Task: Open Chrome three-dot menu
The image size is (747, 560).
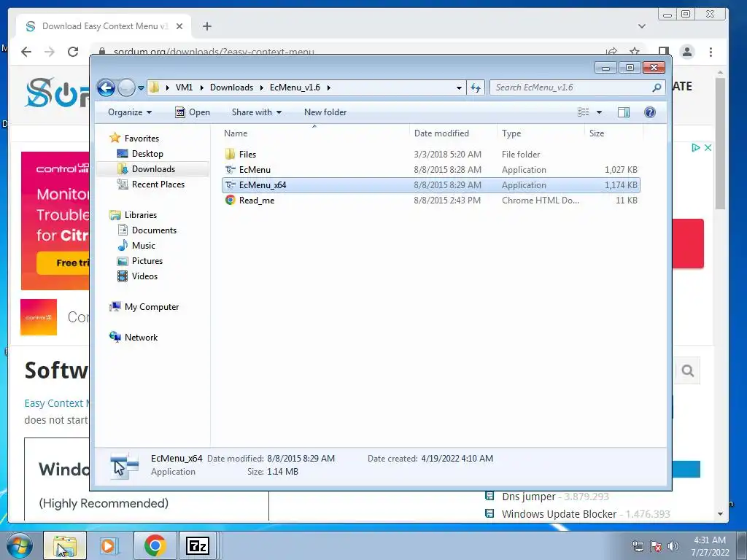Action: pos(711,52)
